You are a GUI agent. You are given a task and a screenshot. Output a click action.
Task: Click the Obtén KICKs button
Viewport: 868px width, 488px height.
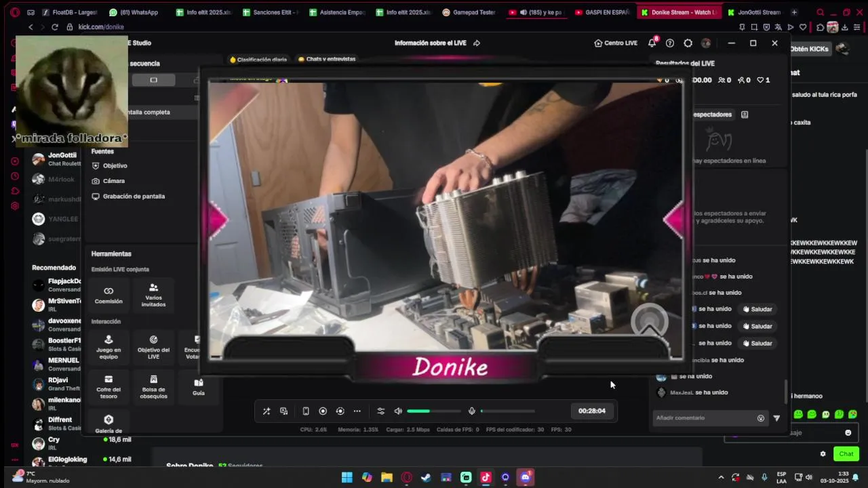click(x=810, y=49)
